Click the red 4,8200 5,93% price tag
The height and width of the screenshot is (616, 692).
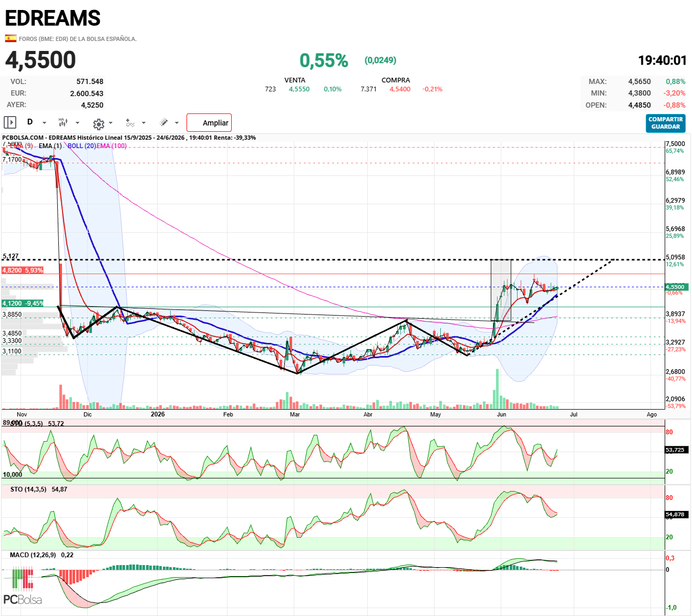click(x=23, y=270)
